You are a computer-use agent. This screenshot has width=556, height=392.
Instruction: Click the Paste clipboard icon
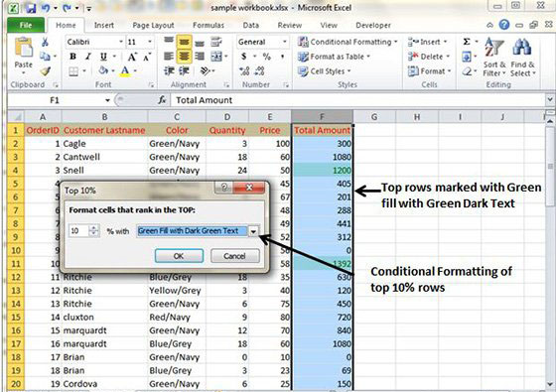24,48
